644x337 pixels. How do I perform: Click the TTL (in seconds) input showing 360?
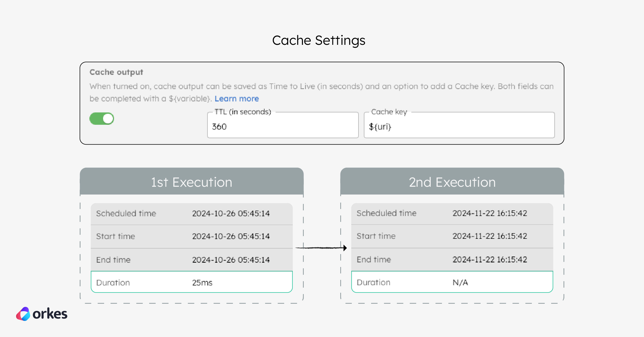pyautogui.click(x=283, y=126)
